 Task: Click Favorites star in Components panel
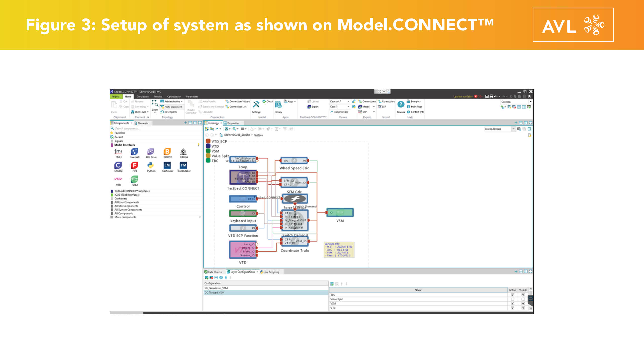(x=112, y=133)
